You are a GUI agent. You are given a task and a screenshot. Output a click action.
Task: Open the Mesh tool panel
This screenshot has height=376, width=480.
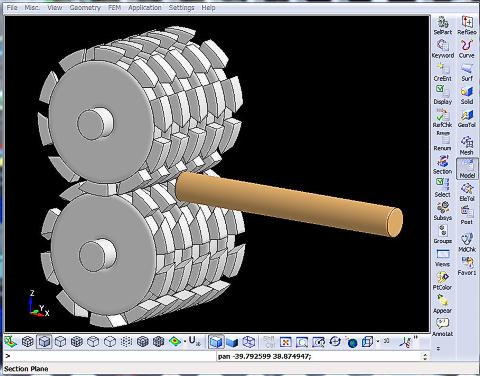point(467,146)
